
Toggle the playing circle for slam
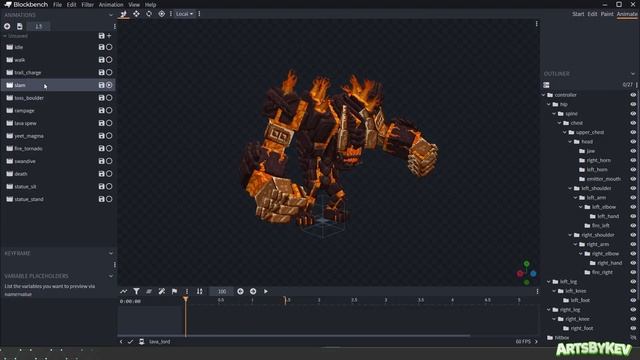pos(109,85)
